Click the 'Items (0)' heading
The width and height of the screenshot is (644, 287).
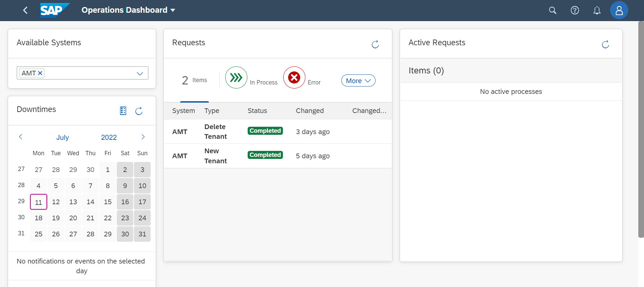tap(426, 70)
